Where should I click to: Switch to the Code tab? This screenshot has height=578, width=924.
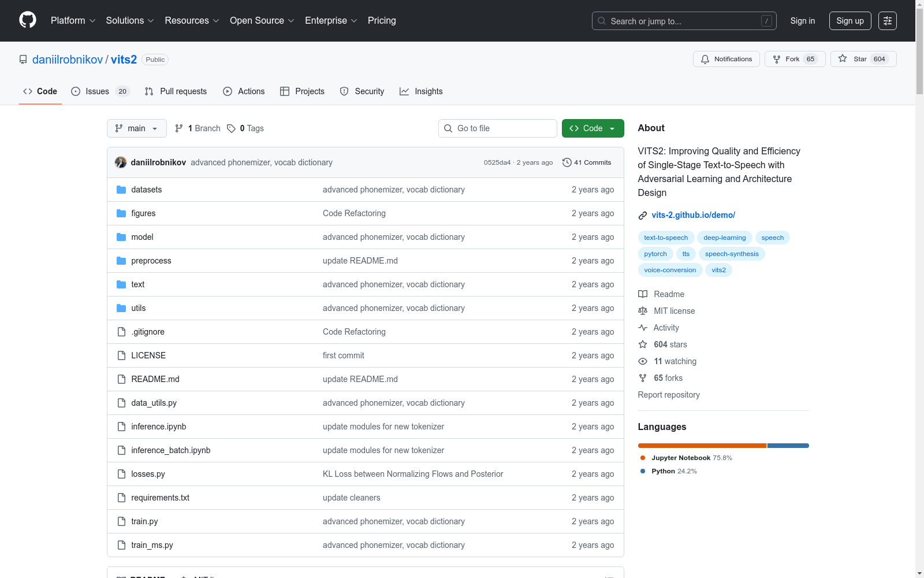click(x=40, y=91)
